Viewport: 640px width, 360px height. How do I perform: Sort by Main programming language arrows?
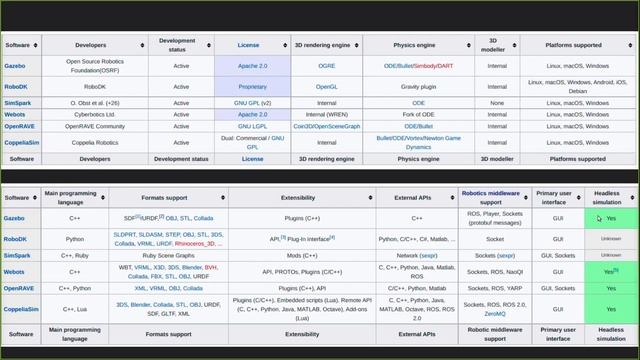point(103,198)
